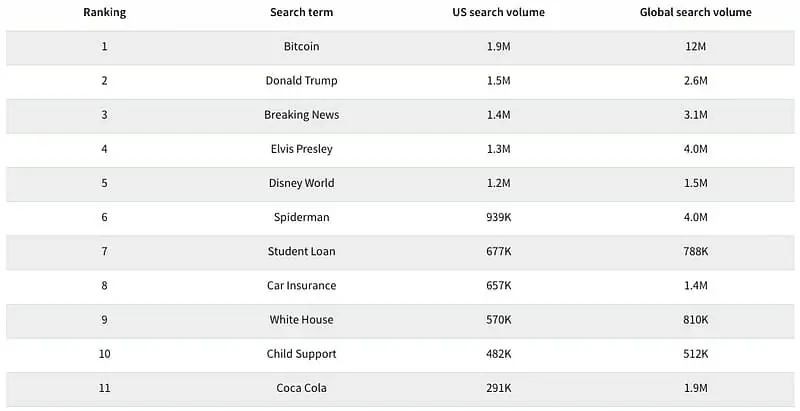Click the US search volume header
The image size is (800, 411).
[x=498, y=13]
